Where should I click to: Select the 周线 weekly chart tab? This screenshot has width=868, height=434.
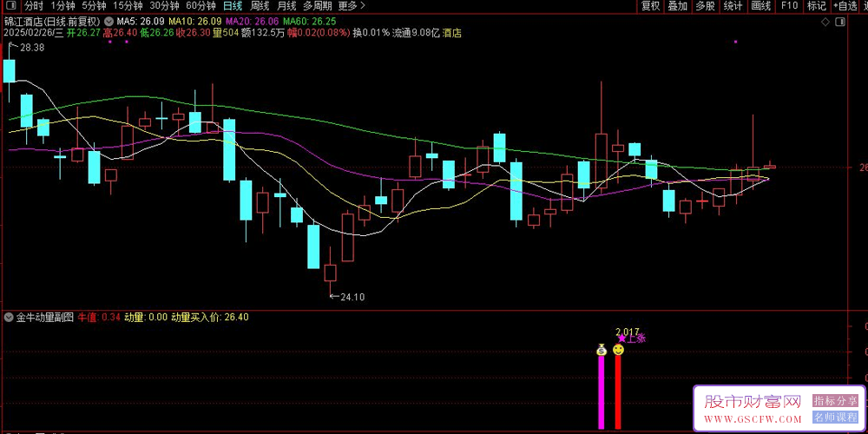click(260, 6)
